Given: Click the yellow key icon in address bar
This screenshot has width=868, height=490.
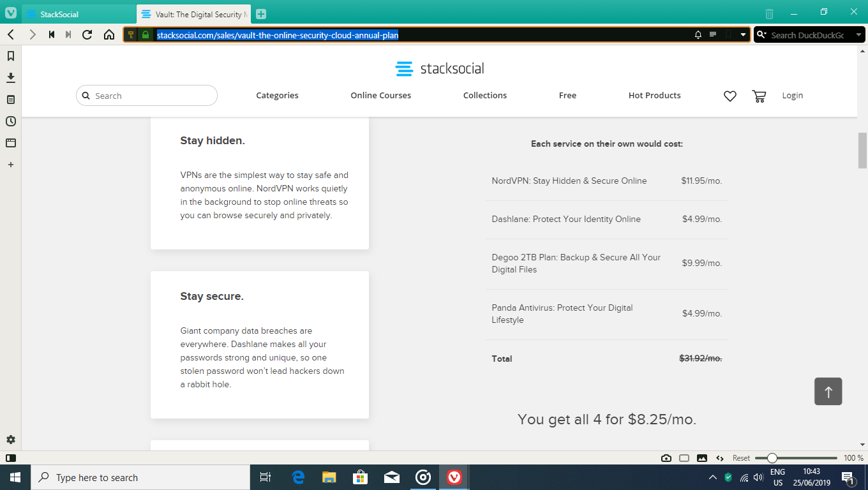Looking at the screenshot, I should pyautogui.click(x=131, y=35).
